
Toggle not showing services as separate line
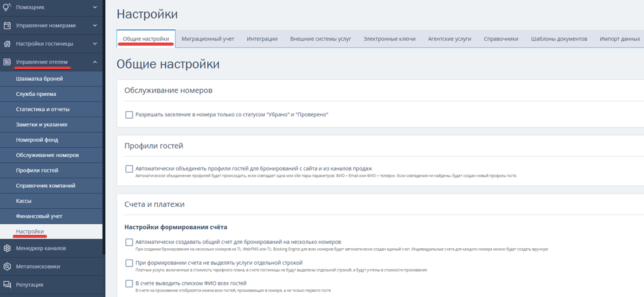(129, 263)
